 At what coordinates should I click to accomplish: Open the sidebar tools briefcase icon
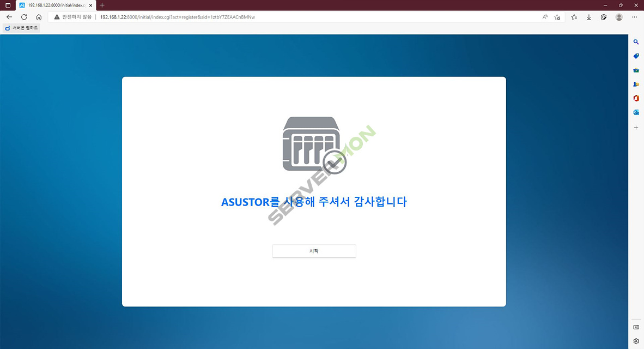coord(636,70)
